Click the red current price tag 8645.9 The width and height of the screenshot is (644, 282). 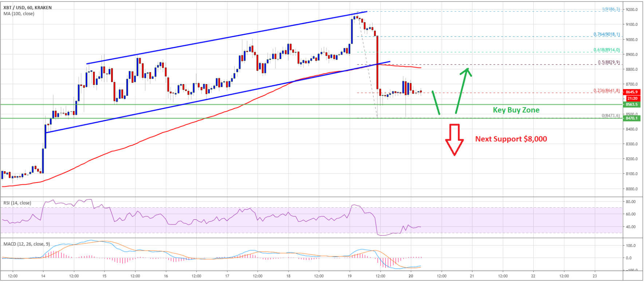(632, 93)
